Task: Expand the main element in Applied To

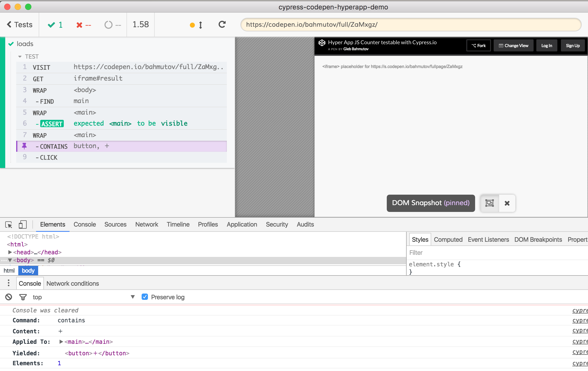Action: click(61, 342)
